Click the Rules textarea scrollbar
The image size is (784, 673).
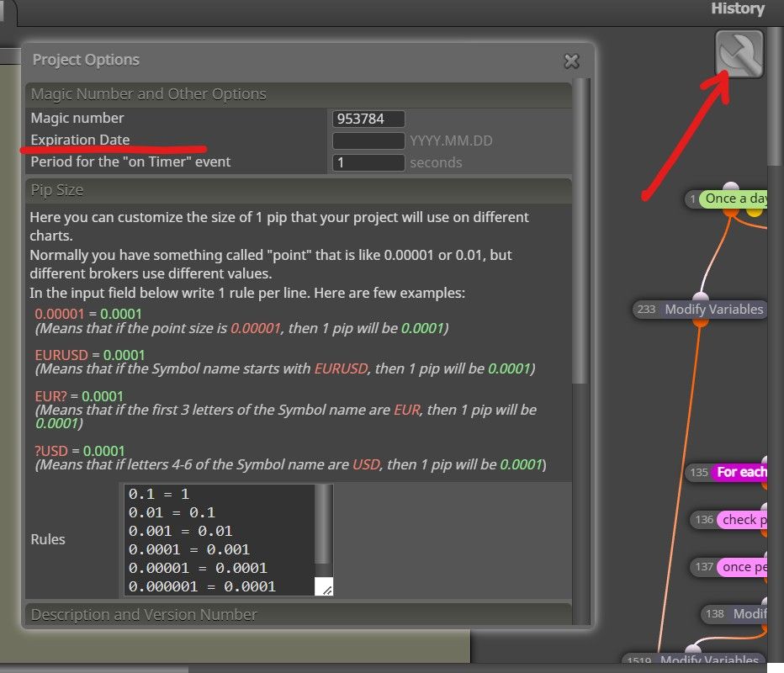[x=324, y=524]
